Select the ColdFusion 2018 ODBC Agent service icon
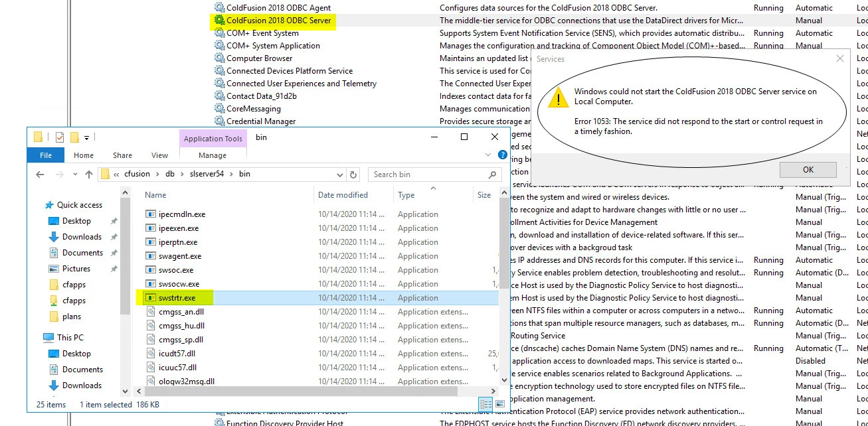This screenshot has height=426, width=868. 220,8
